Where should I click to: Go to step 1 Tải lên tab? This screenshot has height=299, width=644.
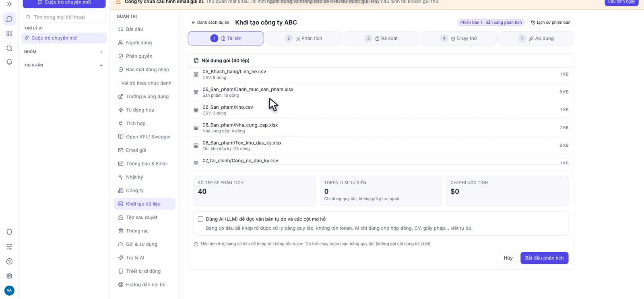click(226, 38)
